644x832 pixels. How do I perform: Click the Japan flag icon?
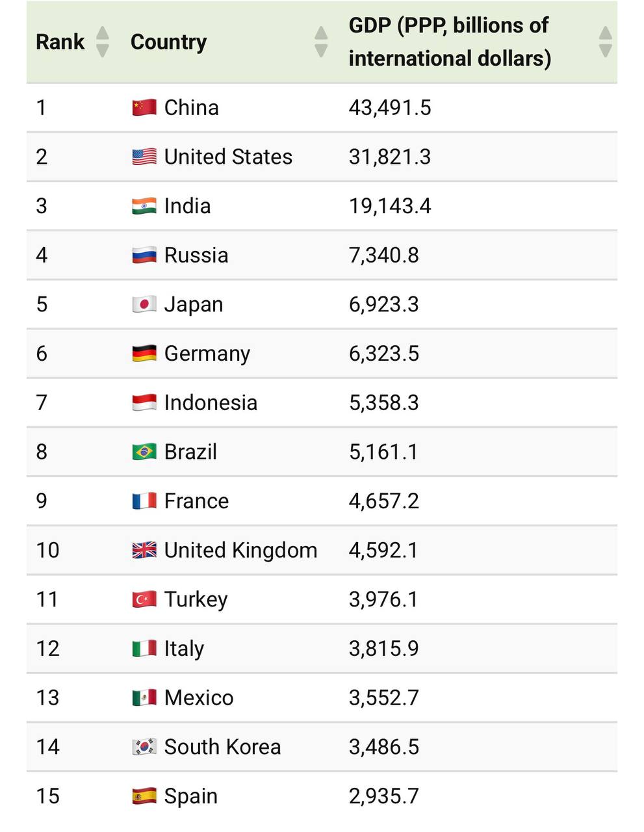click(x=144, y=304)
